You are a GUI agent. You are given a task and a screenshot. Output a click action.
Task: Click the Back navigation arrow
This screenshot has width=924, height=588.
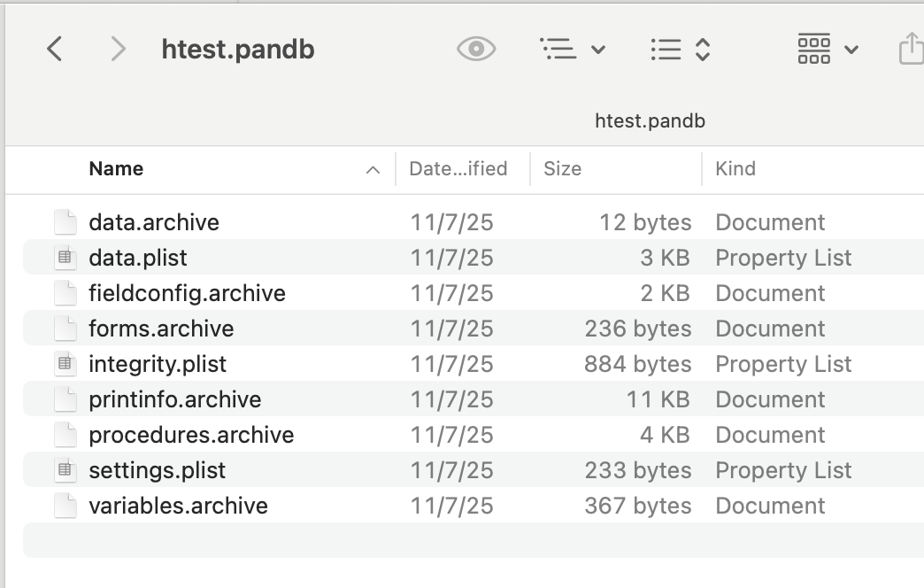point(55,49)
